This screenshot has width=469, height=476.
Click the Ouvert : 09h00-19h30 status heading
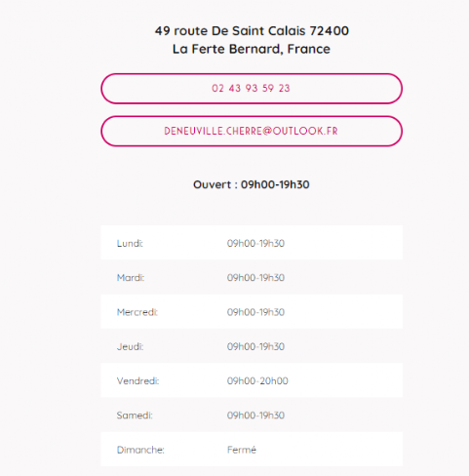[252, 184]
